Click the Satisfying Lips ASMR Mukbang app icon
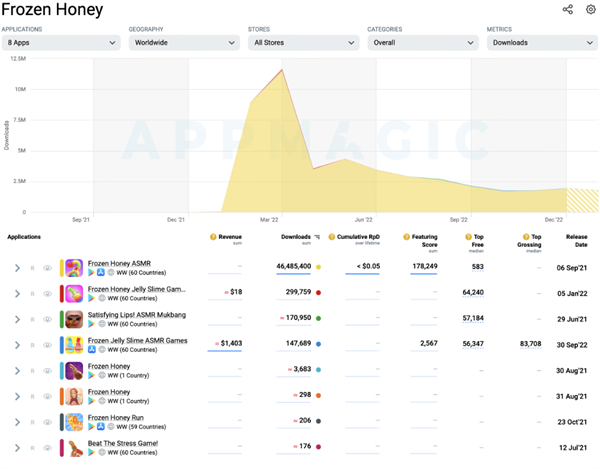 [74, 319]
